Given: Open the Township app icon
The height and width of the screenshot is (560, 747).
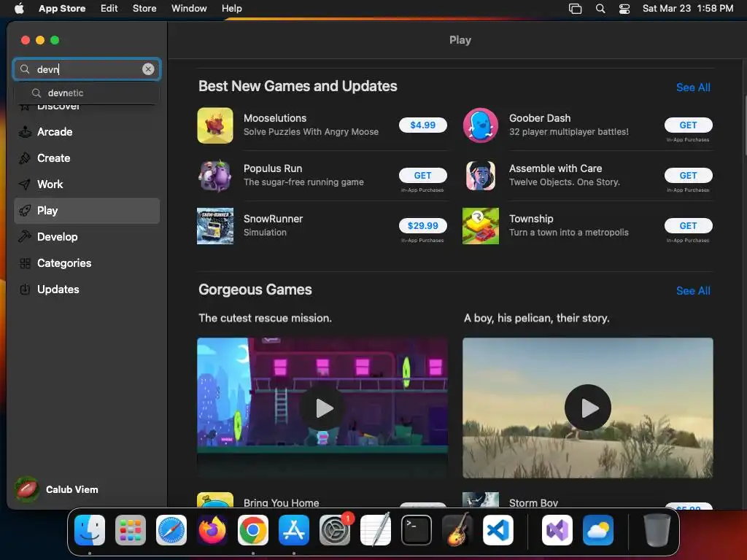Looking at the screenshot, I should click(481, 226).
